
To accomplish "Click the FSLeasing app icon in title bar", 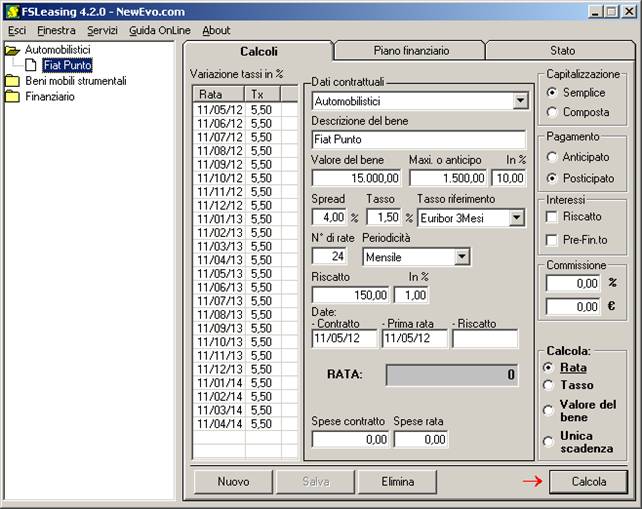I will (x=13, y=11).
